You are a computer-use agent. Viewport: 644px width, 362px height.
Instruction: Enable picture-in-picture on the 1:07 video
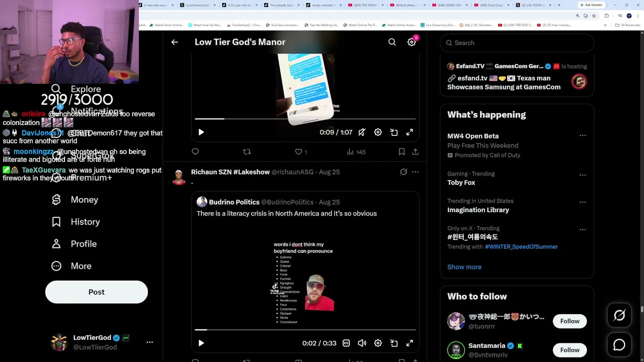point(394,132)
